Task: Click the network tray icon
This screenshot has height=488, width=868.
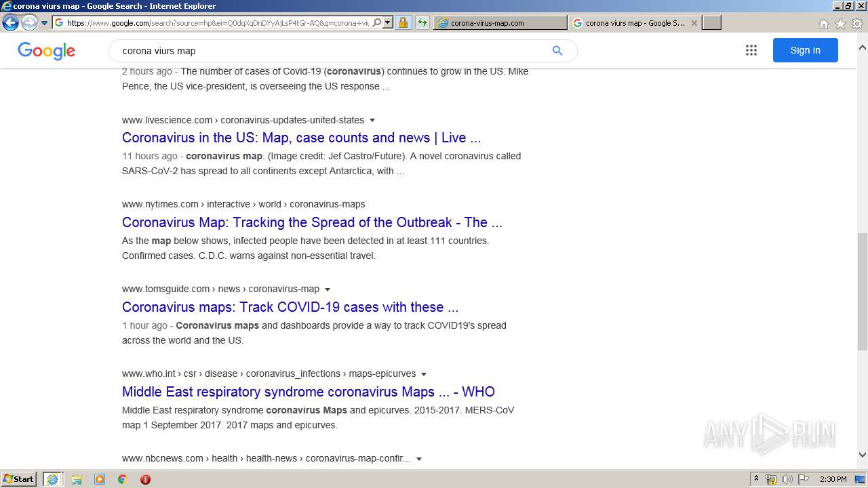Action: [x=771, y=479]
